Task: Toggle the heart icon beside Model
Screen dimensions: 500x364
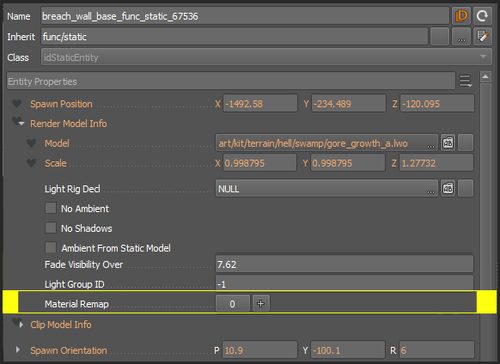Action: pos(31,143)
